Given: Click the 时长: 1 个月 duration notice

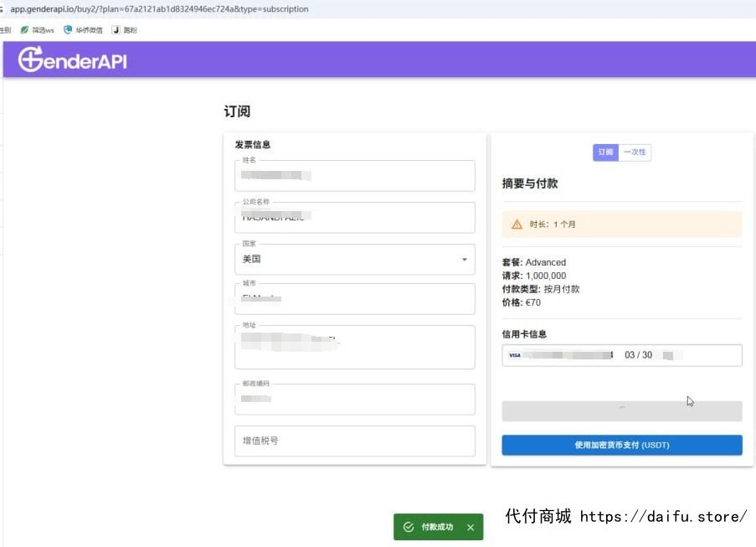Looking at the screenshot, I should (x=622, y=224).
